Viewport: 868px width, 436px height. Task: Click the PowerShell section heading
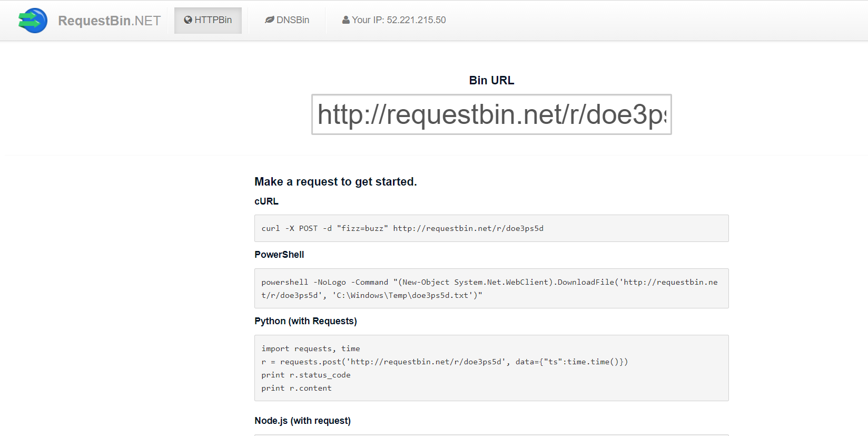click(279, 255)
